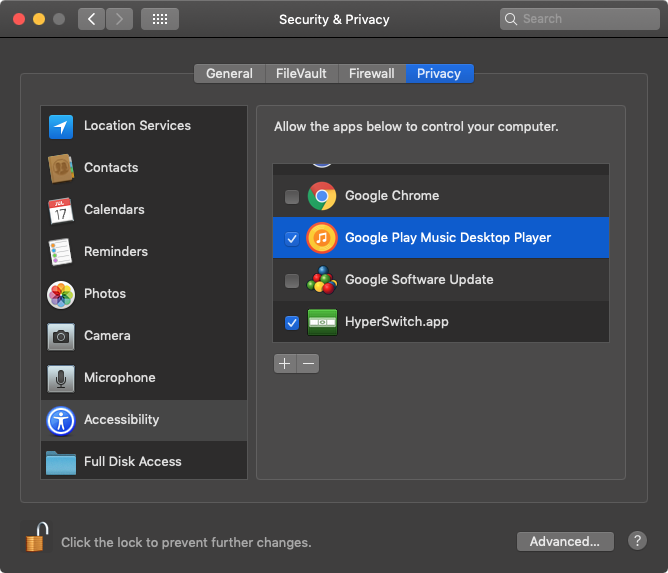The height and width of the screenshot is (573, 668).
Task: Add an app with the plus button
Action: 285,363
